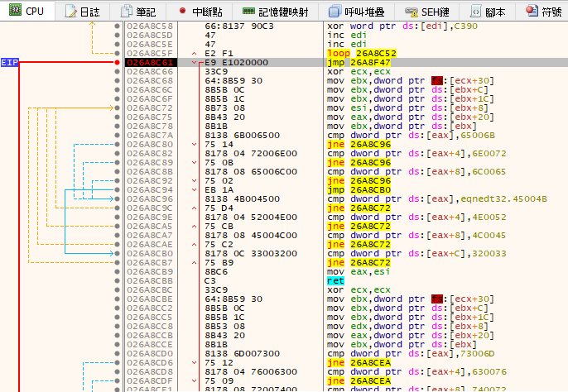The width and height of the screenshot is (568, 392).
Task: Click bytes E9 E1020000
Action: click(236, 62)
